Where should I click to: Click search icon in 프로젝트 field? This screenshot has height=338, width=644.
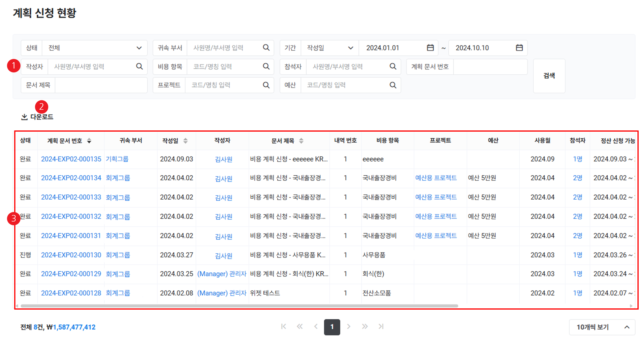(x=266, y=85)
